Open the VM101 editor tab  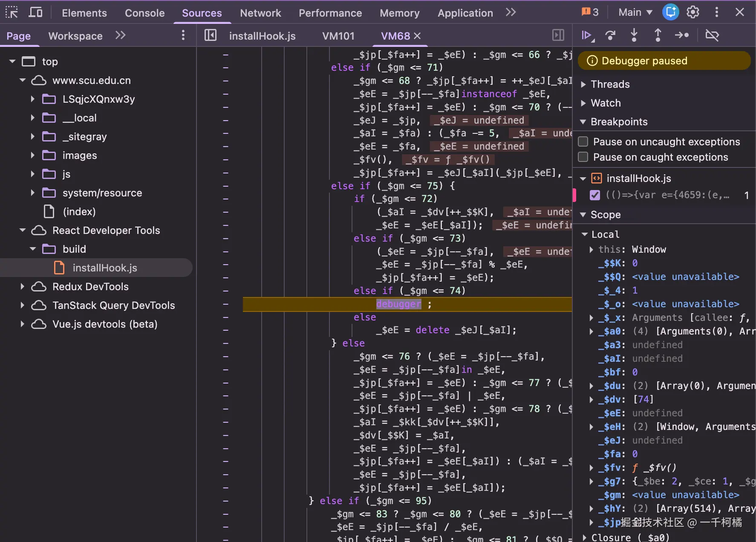[x=338, y=36]
